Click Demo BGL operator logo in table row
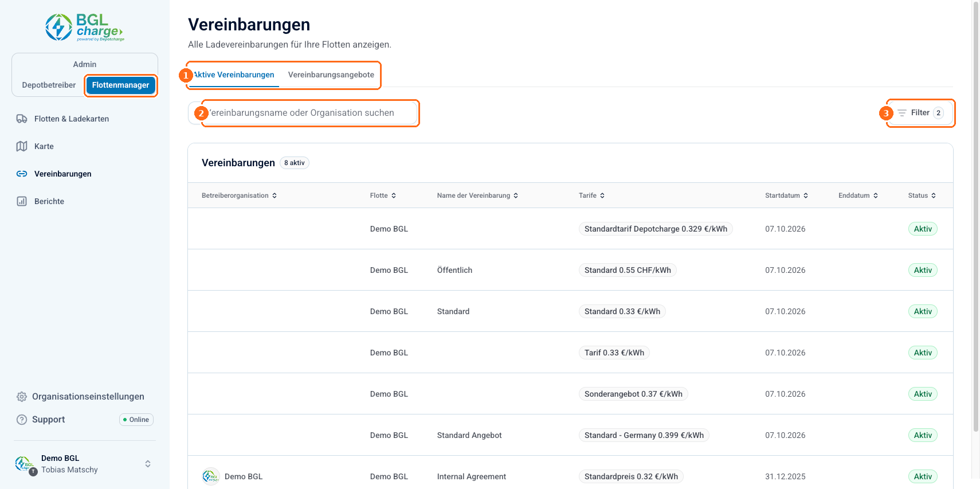The image size is (980, 489). pos(211,476)
